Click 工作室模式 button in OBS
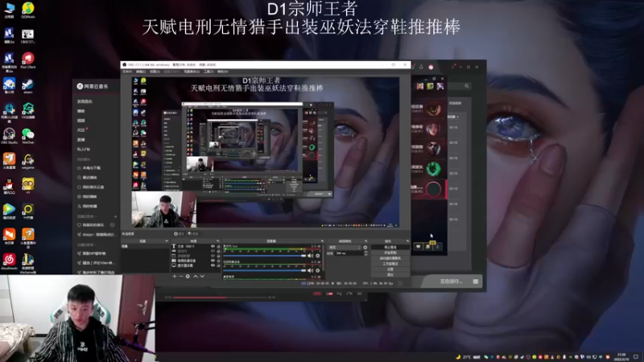The height and width of the screenshot is (362, 644). (x=390, y=264)
